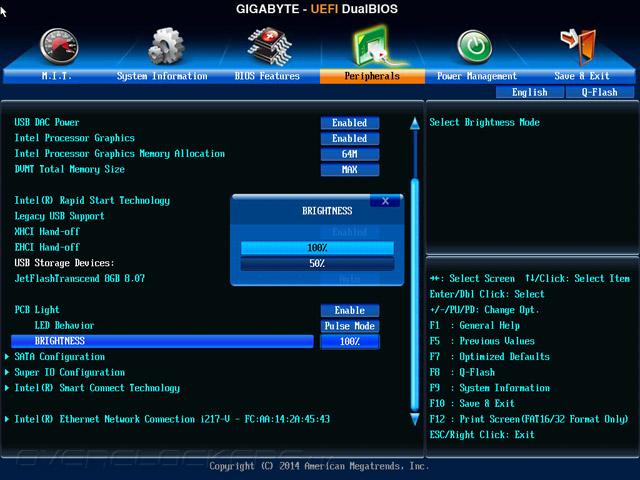Select JetFlashTranscend 8GB 8.07 device row
640x480 pixels.
pyautogui.click(x=80, y=279)
